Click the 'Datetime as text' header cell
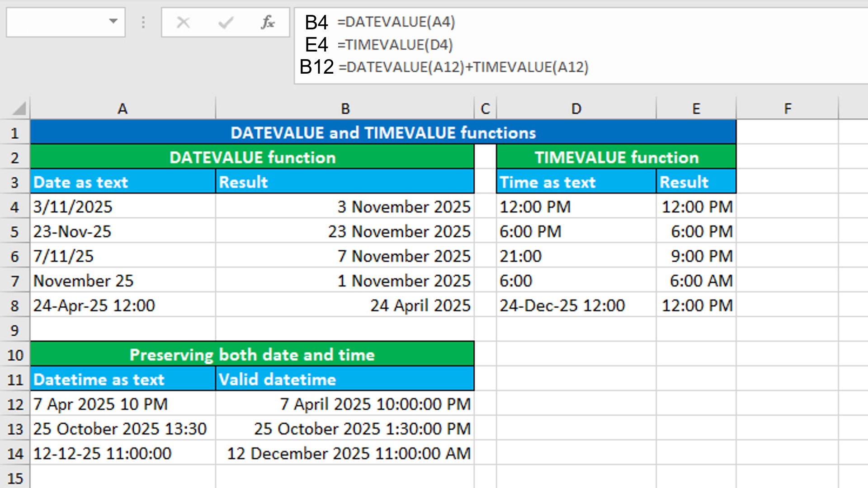868x488 pixels. coord(123,380)
